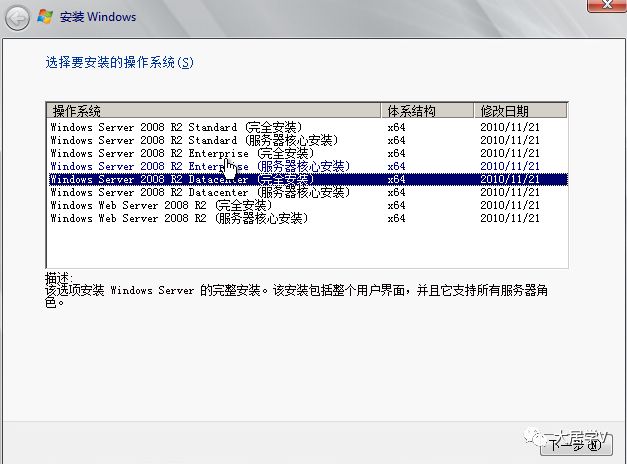The height and width of the screenshot is (464, 627).
Task: Select Windows Web Server 2008 R2 (完全安装)
Action: [x=307, y=205]
